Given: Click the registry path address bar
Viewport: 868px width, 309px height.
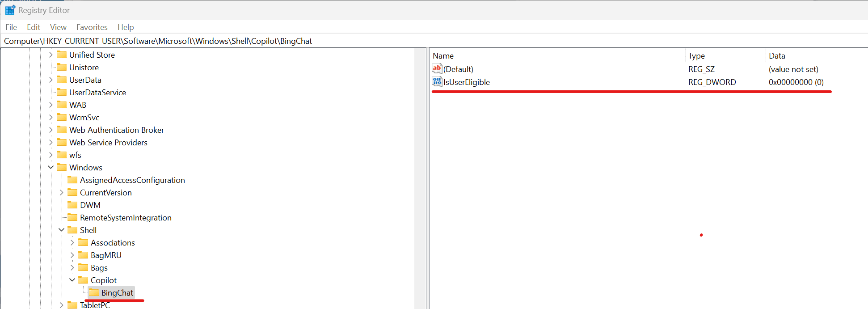Looking at the screenshot, I should point(434,41).
